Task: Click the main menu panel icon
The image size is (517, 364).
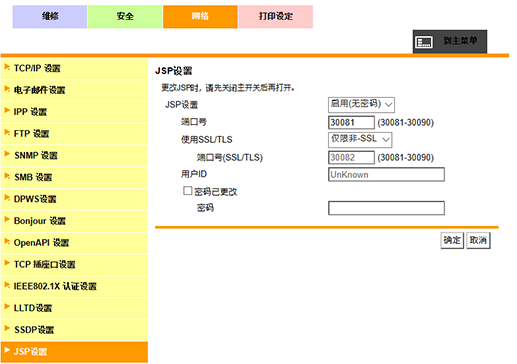Action: (424, 42)
